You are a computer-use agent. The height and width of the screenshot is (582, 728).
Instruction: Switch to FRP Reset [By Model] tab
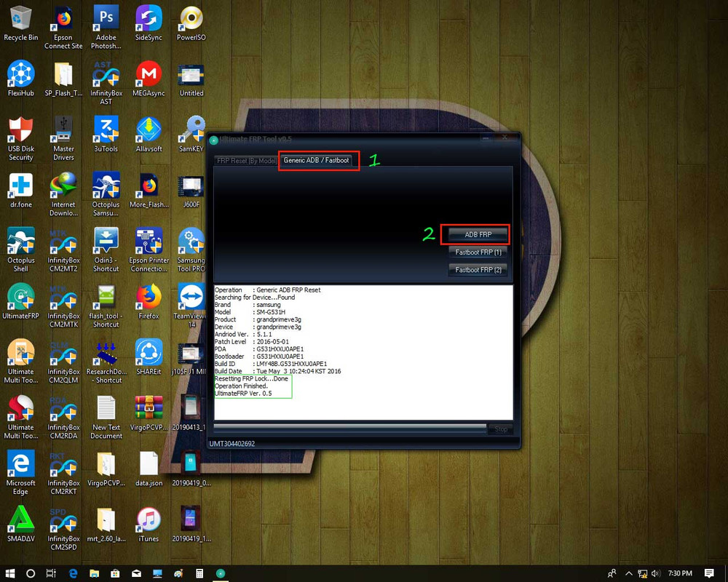246,161
